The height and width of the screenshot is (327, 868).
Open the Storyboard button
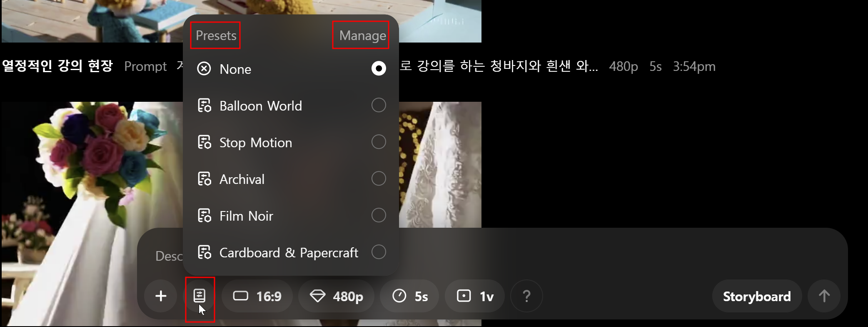coord(757,296)
